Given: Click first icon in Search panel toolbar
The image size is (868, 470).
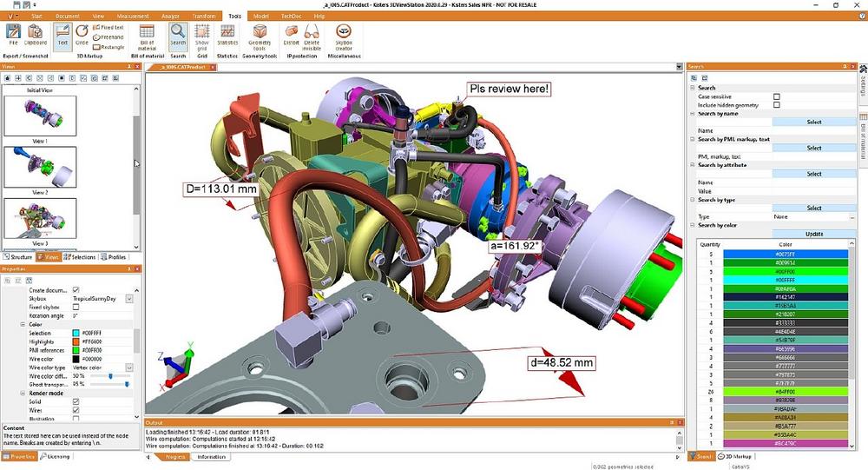Looking at the screenshot, I should tap(694, 78).
